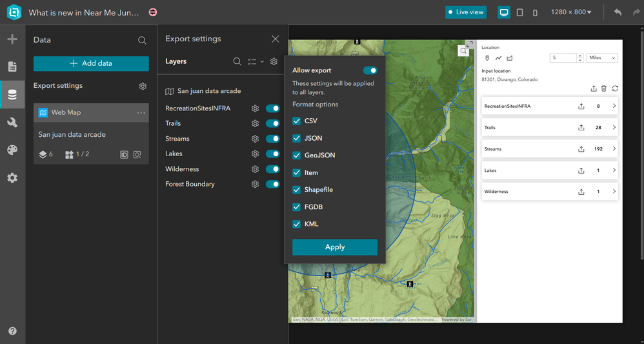Open the map search magnifier
The image size is (644, 344).
click(x=463, y=50)
